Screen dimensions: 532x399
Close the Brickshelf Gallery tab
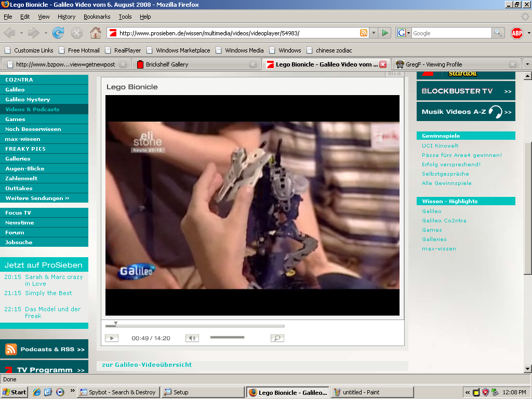[x=253, y=64]
